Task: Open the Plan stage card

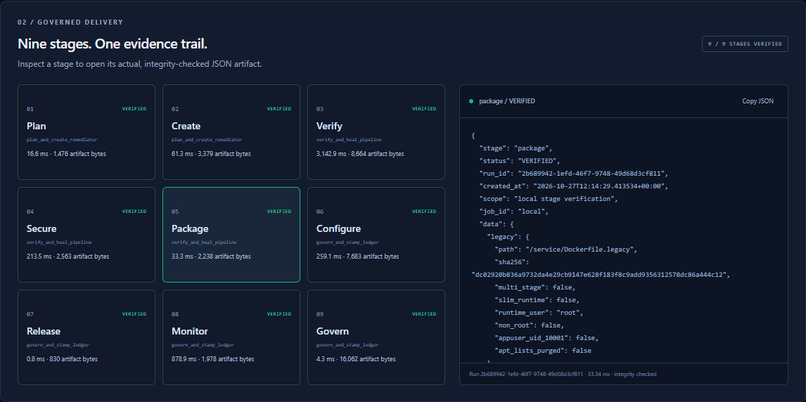Action: coord(86,132)
